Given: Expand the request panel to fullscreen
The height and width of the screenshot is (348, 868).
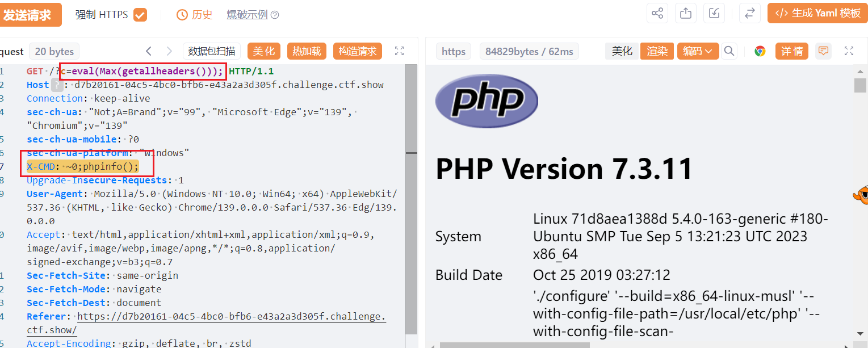Looking at the screenshot, I should pos(399,51).
